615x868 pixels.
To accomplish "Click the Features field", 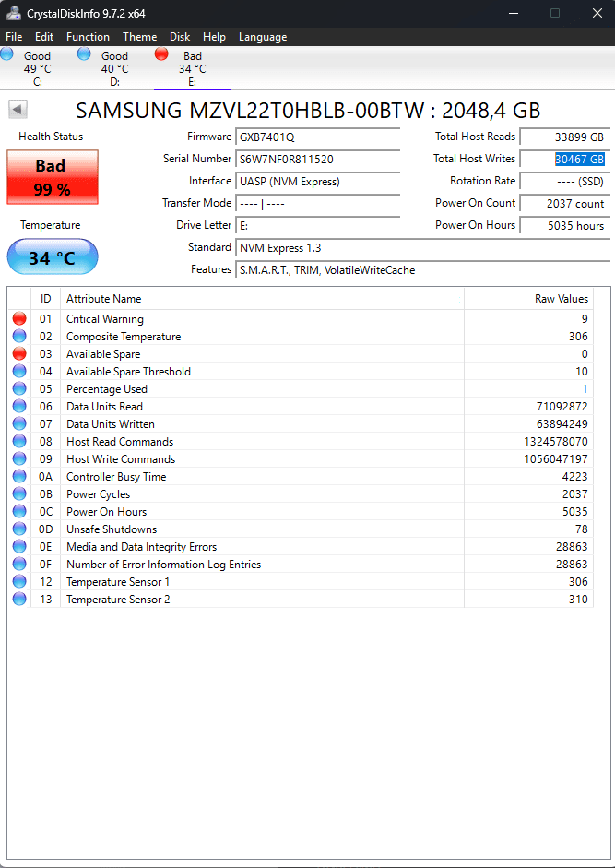I will [423, 270].
